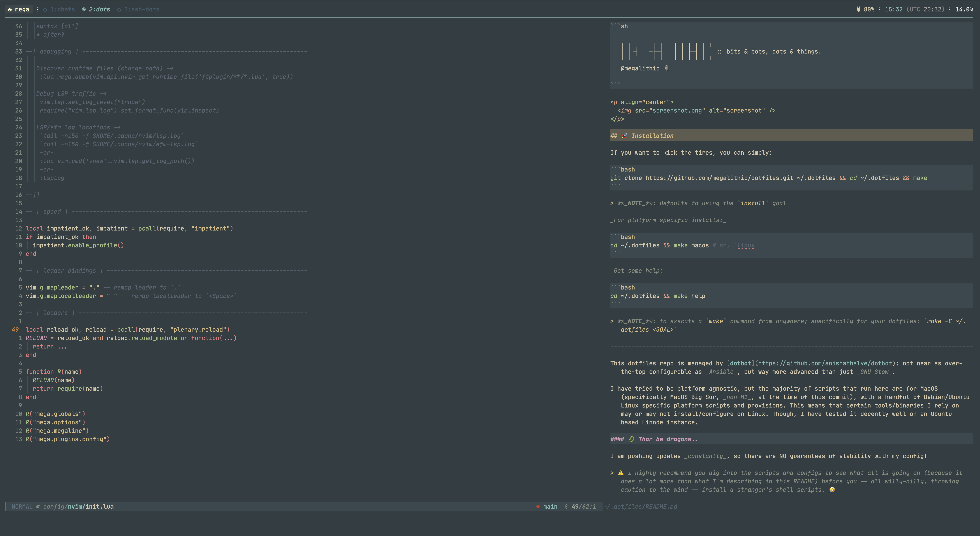
Task: Click the circle indicator for 1:chats window
Action: (x=45, y=10)
